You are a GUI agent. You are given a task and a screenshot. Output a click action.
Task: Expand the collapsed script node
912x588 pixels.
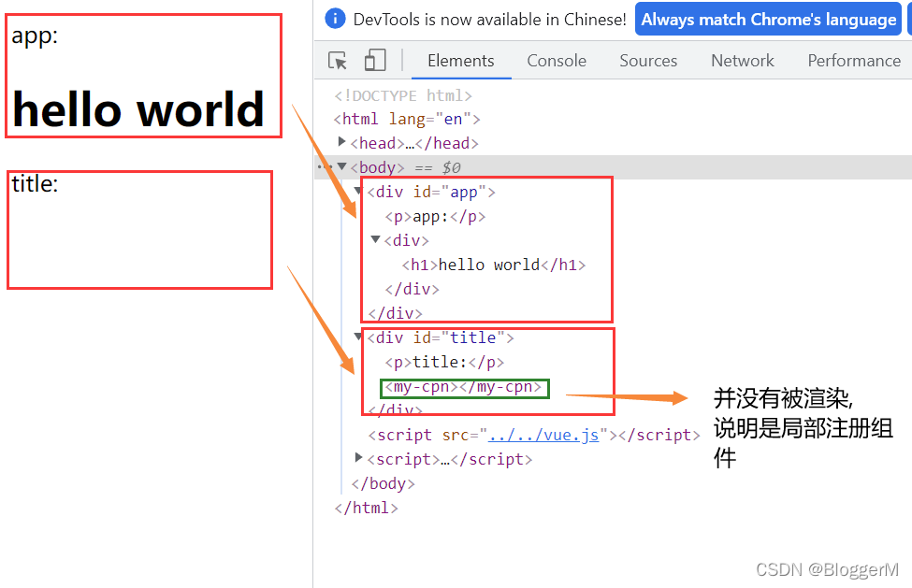[x=358, y=458]
